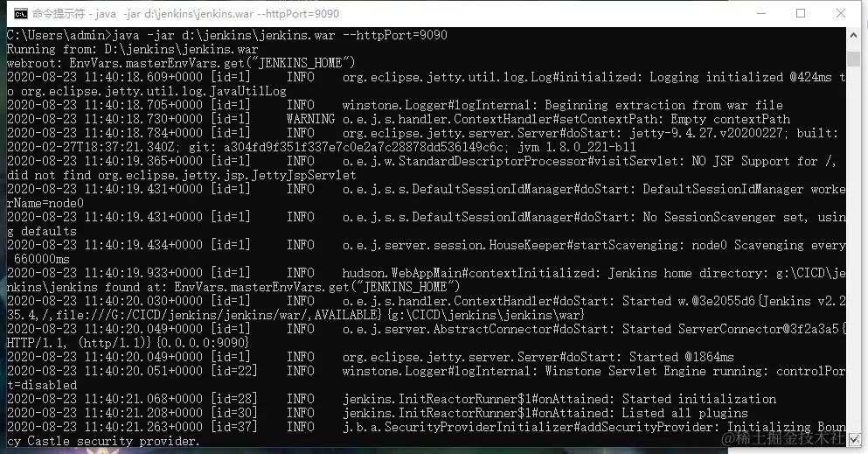
Task: Click the text 'NO JSP Support for /,'
Action: coord(764,161)
